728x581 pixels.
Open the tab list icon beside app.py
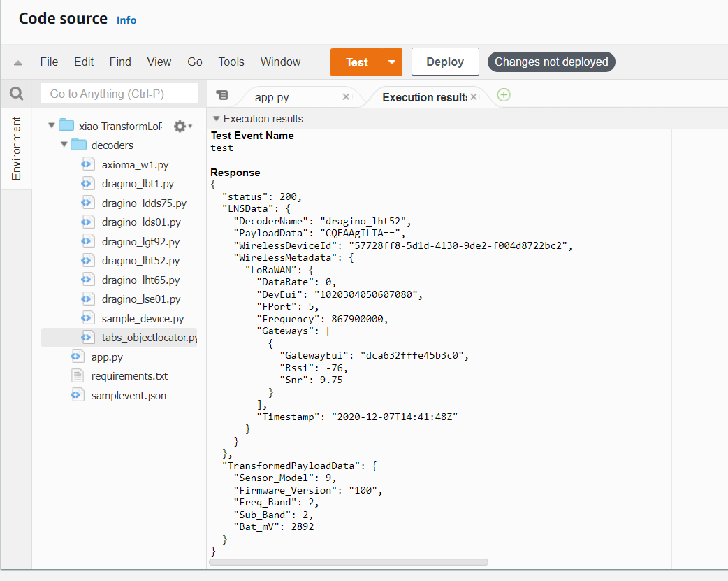point(222,95)
